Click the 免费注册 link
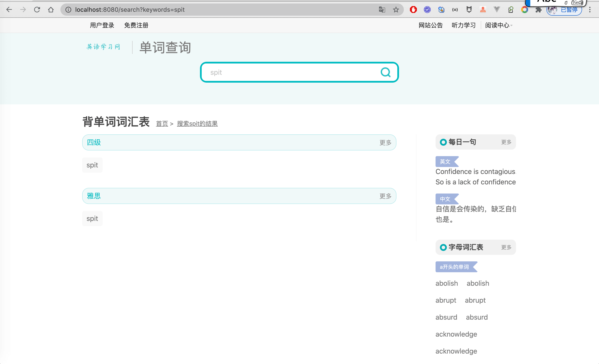The image size is (599, 364). click(136, 25)
